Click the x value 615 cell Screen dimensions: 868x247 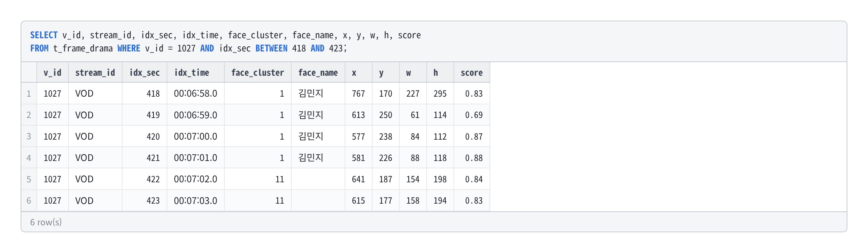[x=359, y=201]
